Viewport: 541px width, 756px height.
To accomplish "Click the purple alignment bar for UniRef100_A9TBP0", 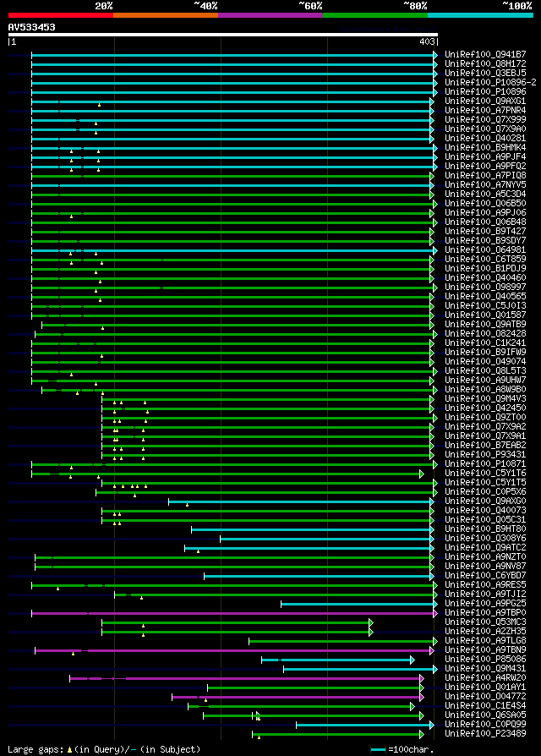I will (x=235, y=613).
